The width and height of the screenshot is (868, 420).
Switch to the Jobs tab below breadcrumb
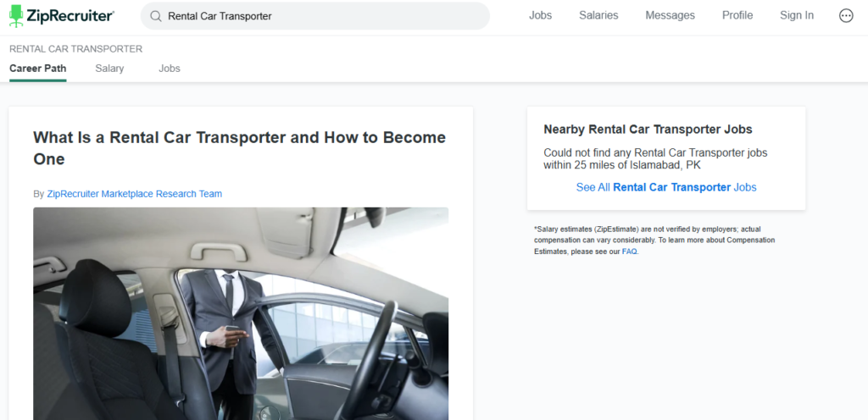pos(170,69)
